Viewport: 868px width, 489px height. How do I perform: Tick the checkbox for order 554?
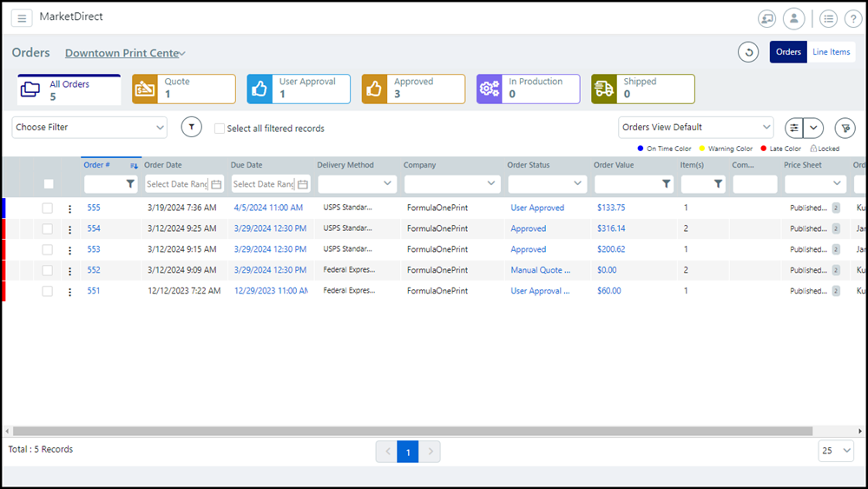(48, 229)
